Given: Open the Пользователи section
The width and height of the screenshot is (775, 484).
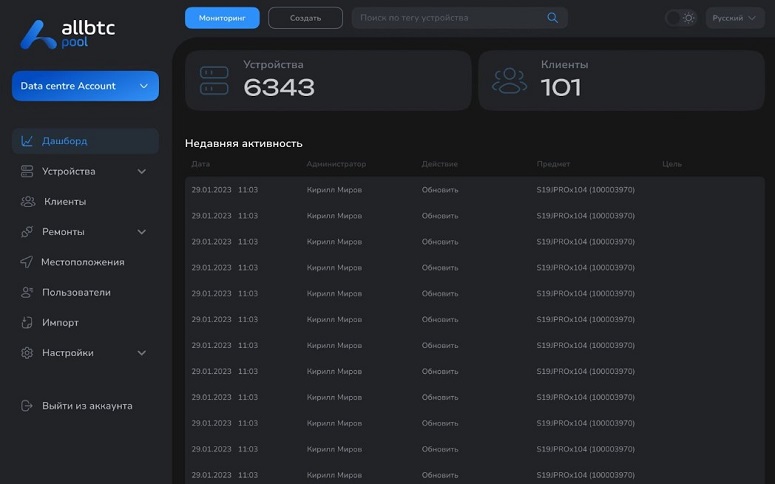Looking at the screenshot, I should click(76, 292).
